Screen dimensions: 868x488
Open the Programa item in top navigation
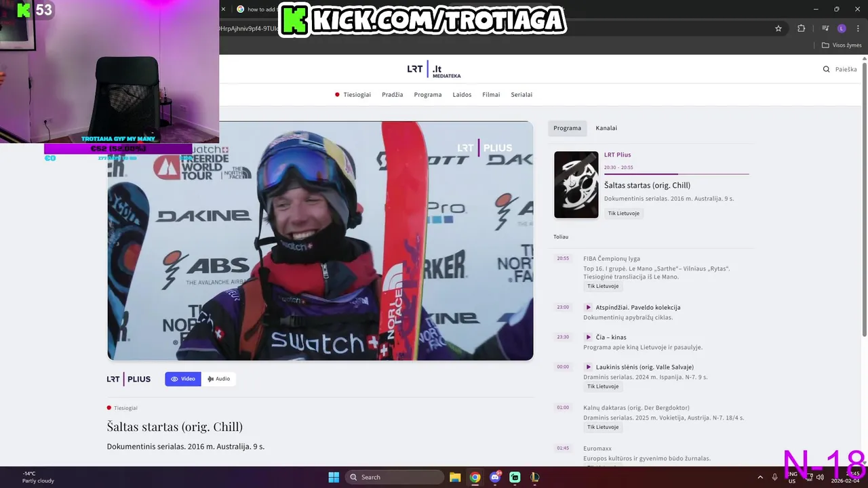pos(428,95)
